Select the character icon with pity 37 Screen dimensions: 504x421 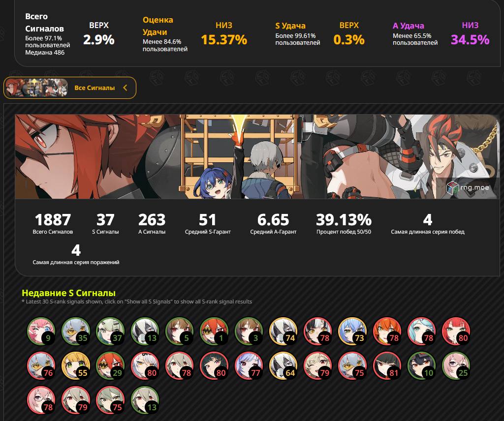pyautogui.click(x=110, y=331)
